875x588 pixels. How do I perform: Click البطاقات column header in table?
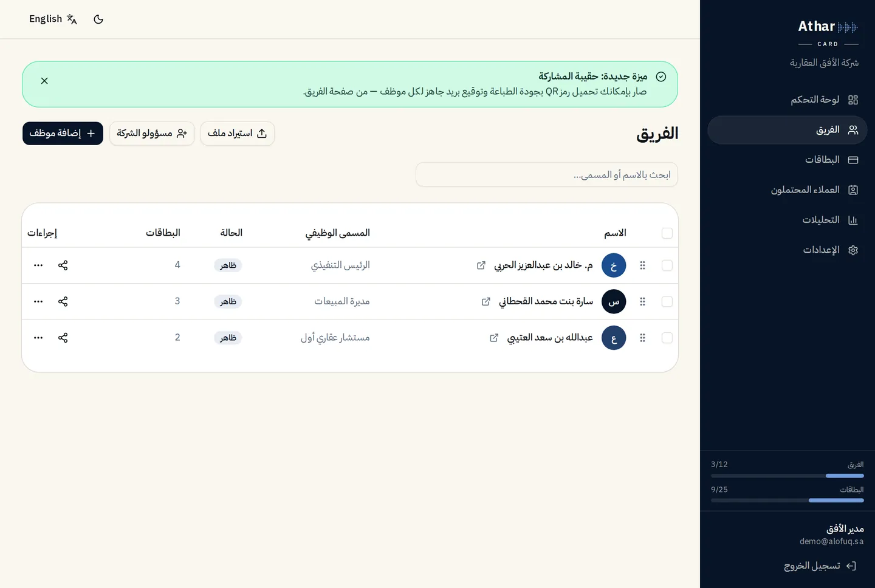click(163, 233)
